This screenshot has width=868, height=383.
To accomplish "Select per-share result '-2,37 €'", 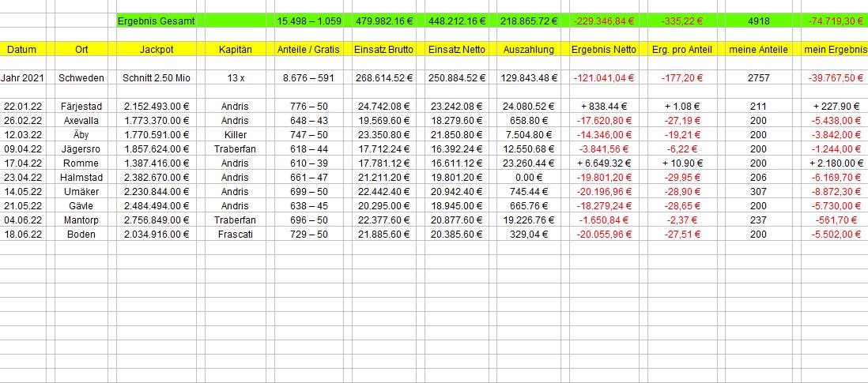I will pos(681,220).
